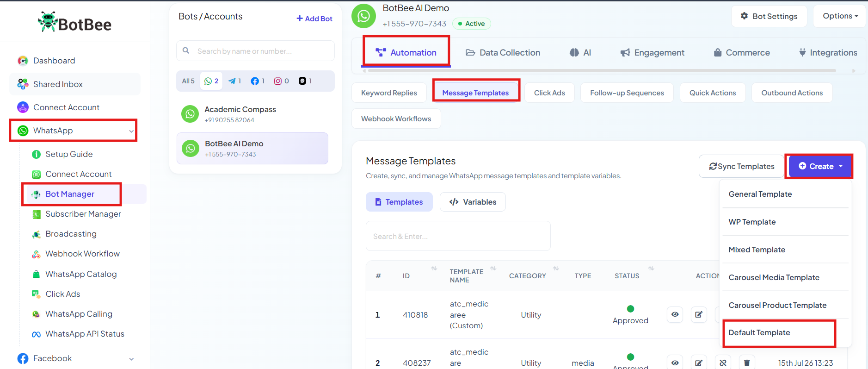Focus the search by name or number field
The width and height of the screenshot is (868, 369).
coord(255,50)
